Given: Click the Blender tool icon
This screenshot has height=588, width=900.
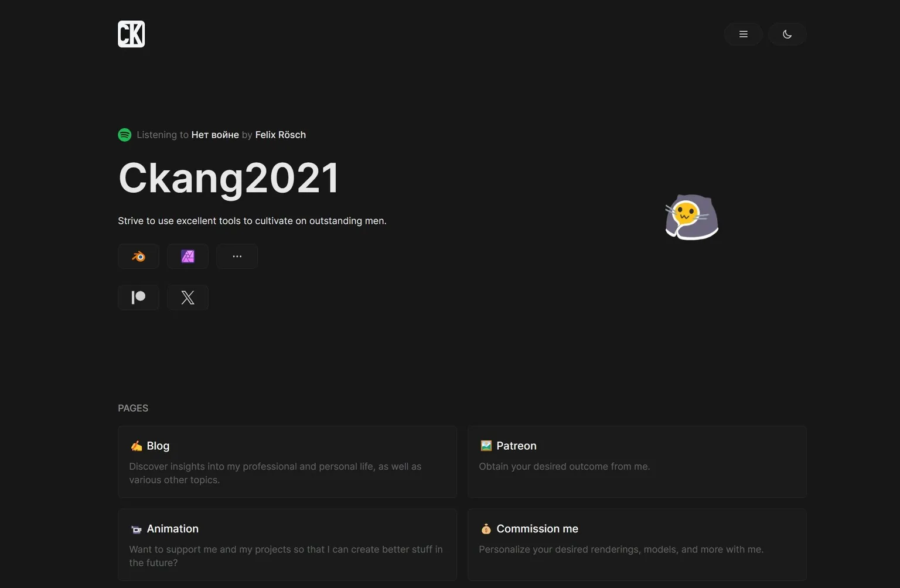Looking at the screenshot, I should click(138, 257).
